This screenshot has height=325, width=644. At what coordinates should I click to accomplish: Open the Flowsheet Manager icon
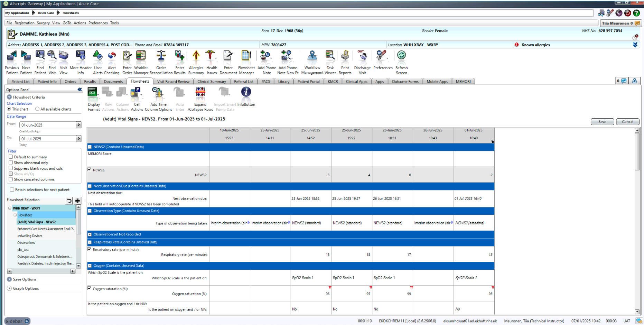(246, 56)
